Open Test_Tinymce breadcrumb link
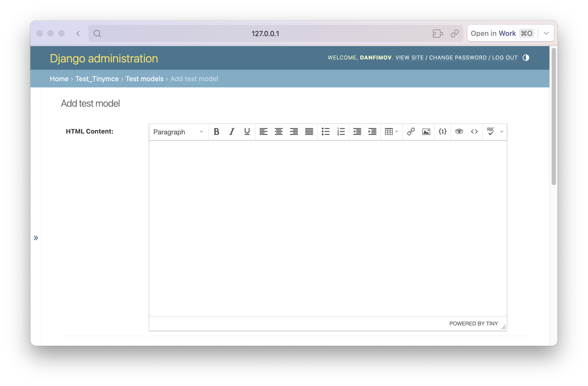Viewport: 588px width, 386px height. click(97, 79)
